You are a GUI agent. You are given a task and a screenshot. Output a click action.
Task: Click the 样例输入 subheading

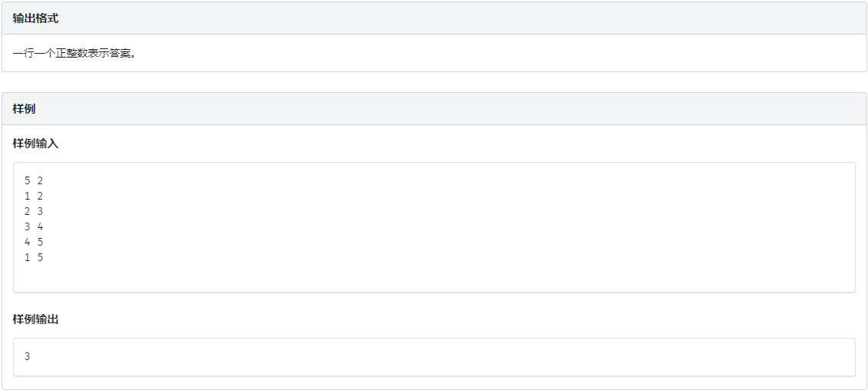[35, 144]
